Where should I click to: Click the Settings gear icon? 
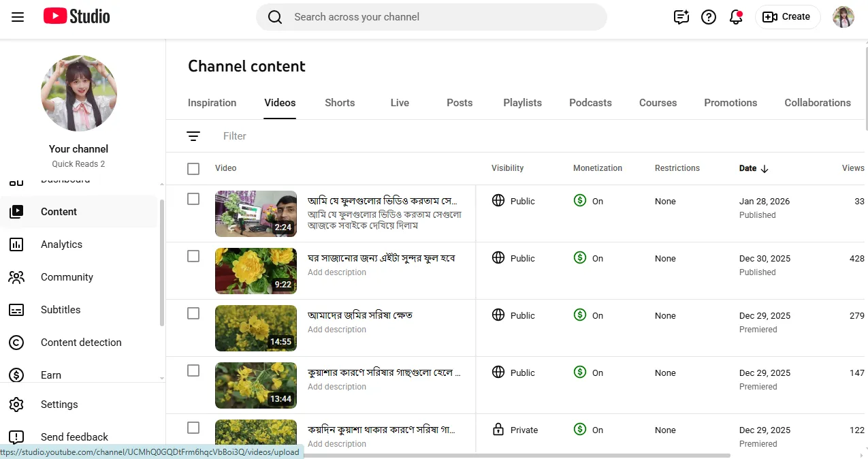tap(16, 405)
